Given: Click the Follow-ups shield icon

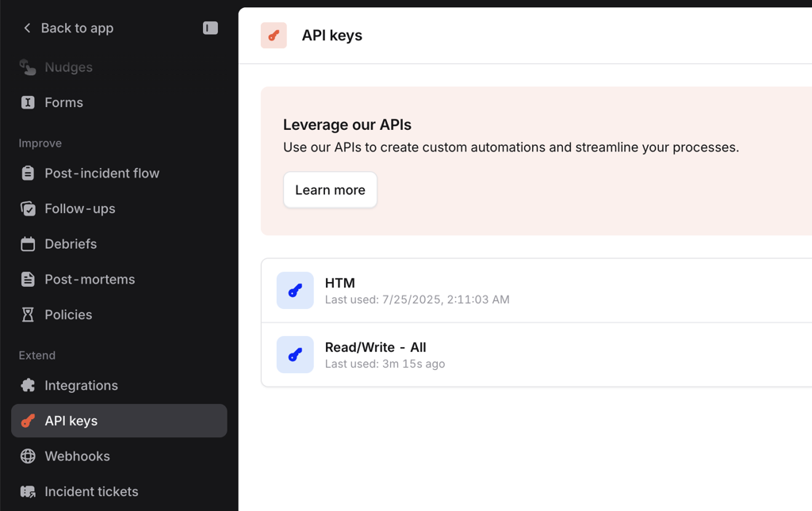Looking at the screenshot, I should [27, 208].
